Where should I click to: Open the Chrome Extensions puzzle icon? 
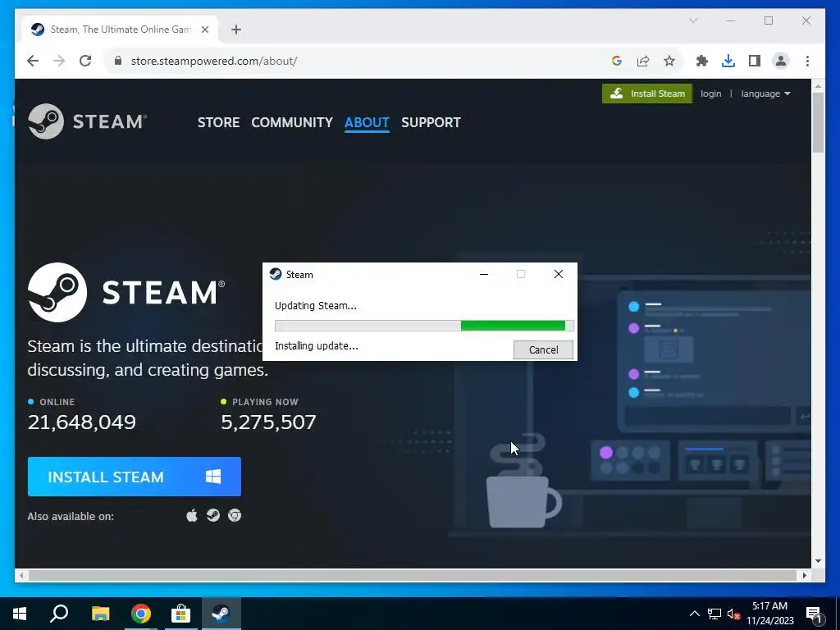point(702,61)
